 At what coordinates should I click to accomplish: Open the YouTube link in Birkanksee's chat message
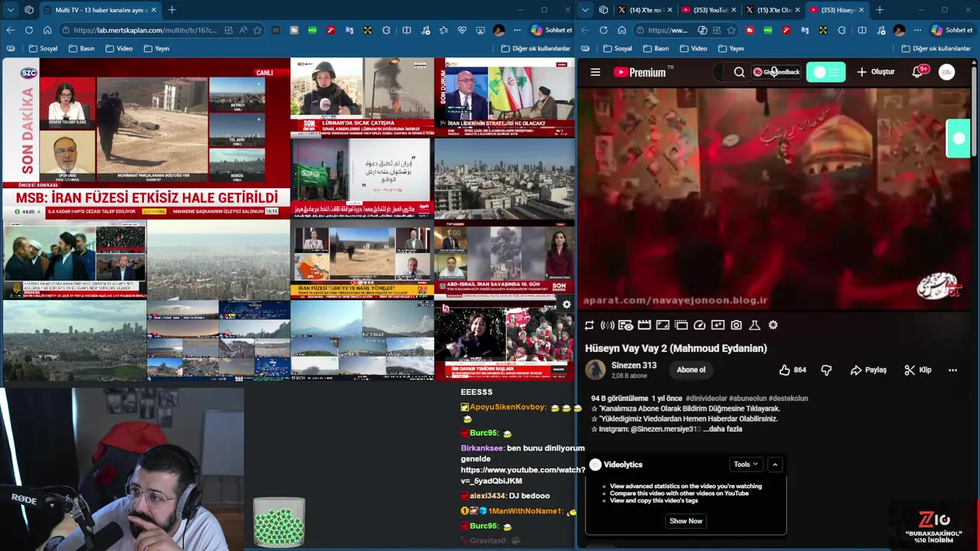pyautogui.click(x=523, y=474)
